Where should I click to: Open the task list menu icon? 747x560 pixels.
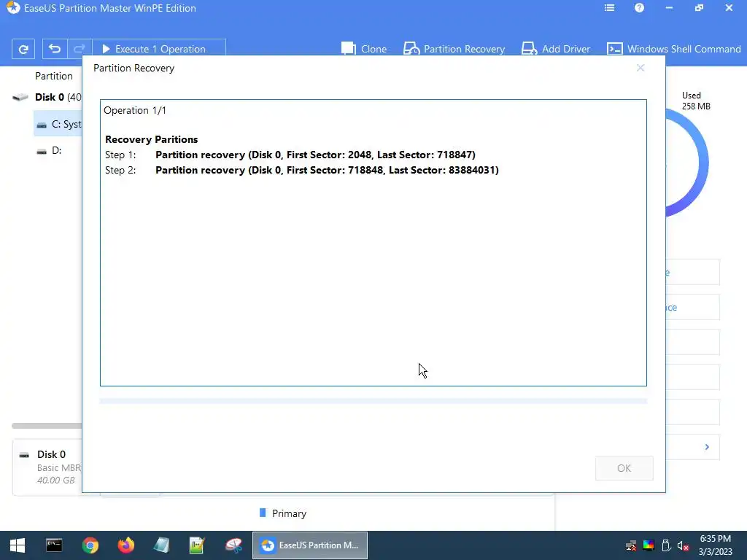point(609,8)
